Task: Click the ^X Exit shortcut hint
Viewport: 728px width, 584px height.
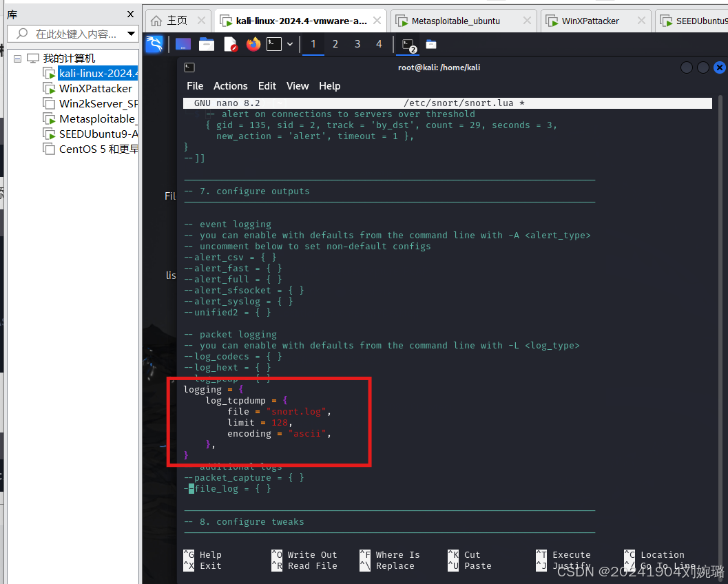Action: [202, 566]
